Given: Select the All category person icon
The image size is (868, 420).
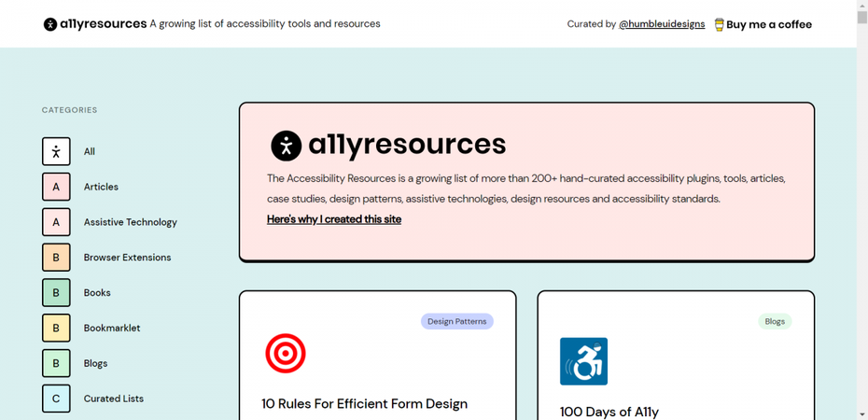Looking at the screenshot, I should (x=56, y=151).
